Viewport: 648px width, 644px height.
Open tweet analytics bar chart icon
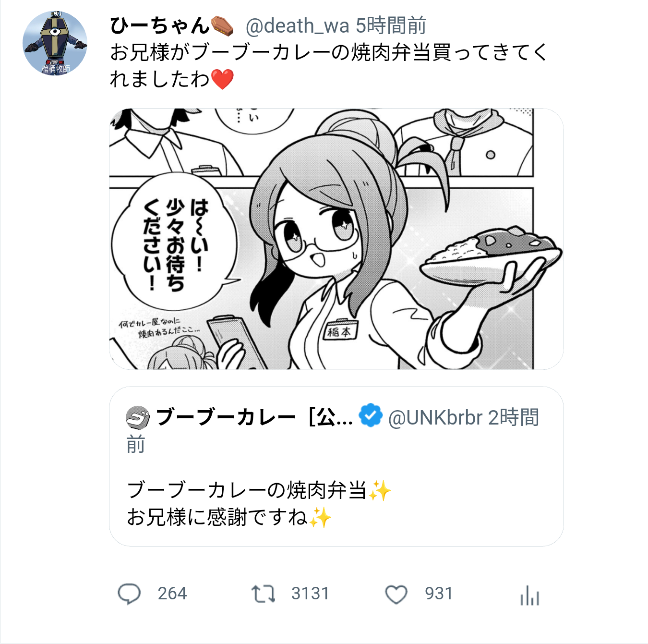529,595
